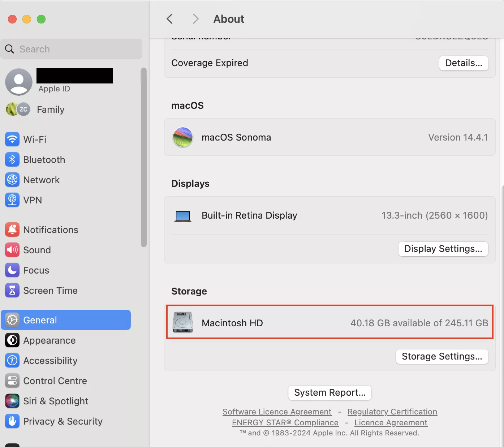The image size is (504, 447).
Task: Open Bluetooth settings icon
Action: point(12,159)
